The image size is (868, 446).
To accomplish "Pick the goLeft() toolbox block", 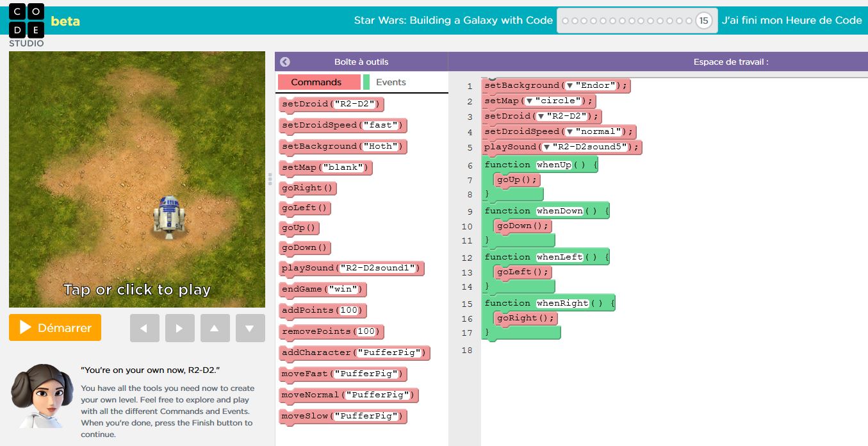I will coord(305,208).
